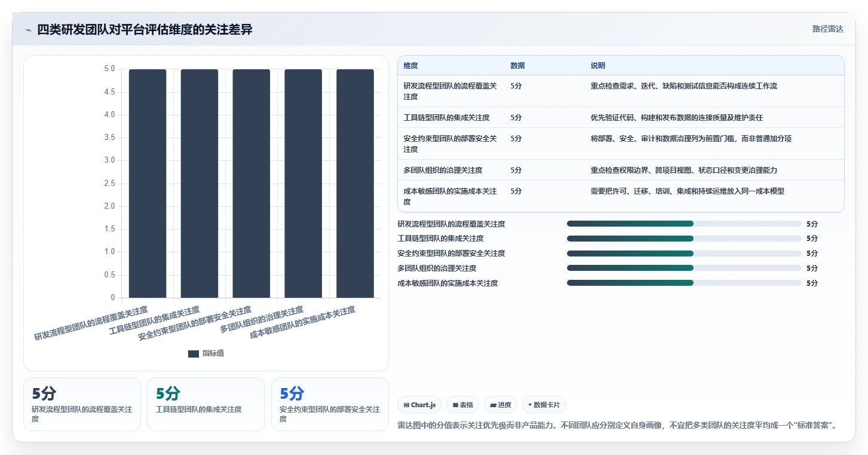Select the 说明 column header
This screenshot has width=868, height=455.
coord(598,66)
